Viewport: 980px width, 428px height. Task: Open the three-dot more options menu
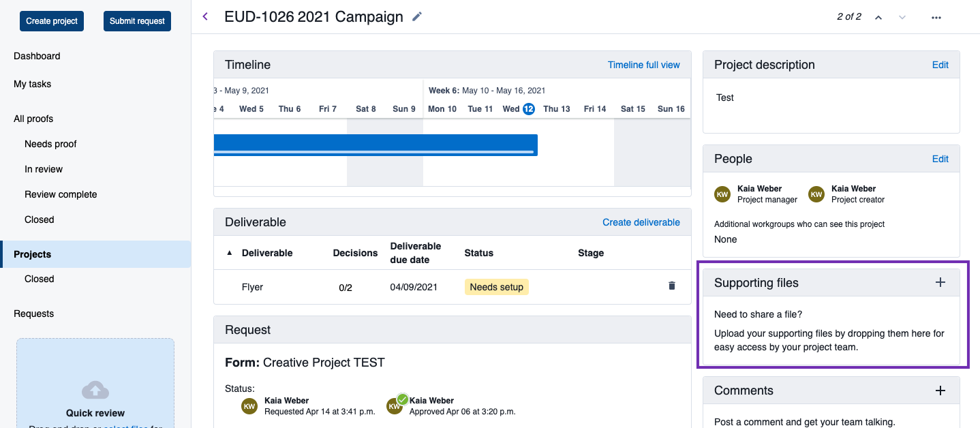click(x=936, y=17)
